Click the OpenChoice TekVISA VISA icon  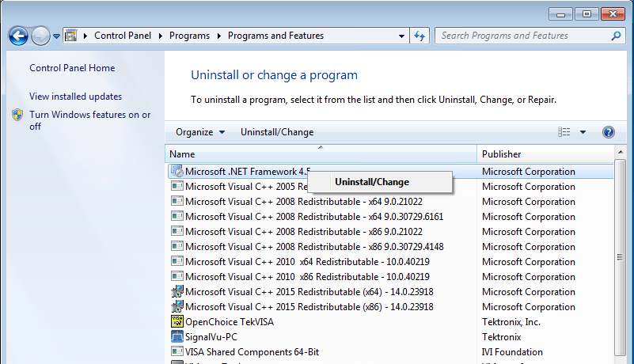pos(177,321)
